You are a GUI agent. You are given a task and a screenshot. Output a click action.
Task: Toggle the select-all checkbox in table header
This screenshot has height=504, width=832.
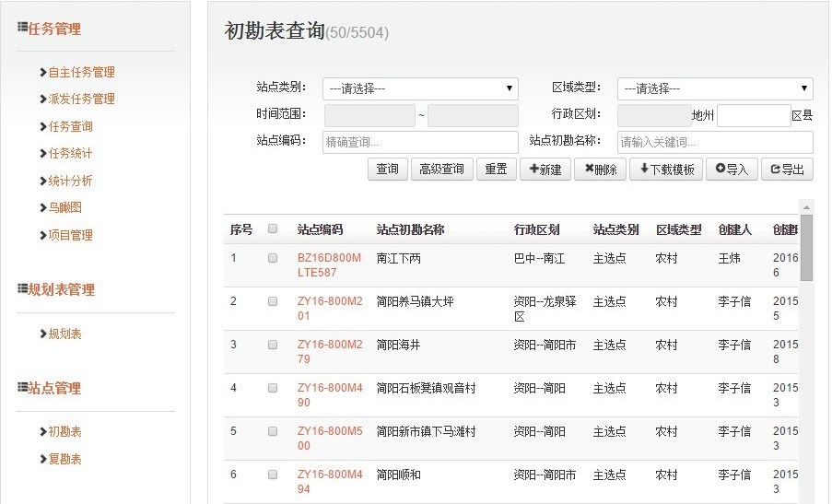click(x=273, y=229)
